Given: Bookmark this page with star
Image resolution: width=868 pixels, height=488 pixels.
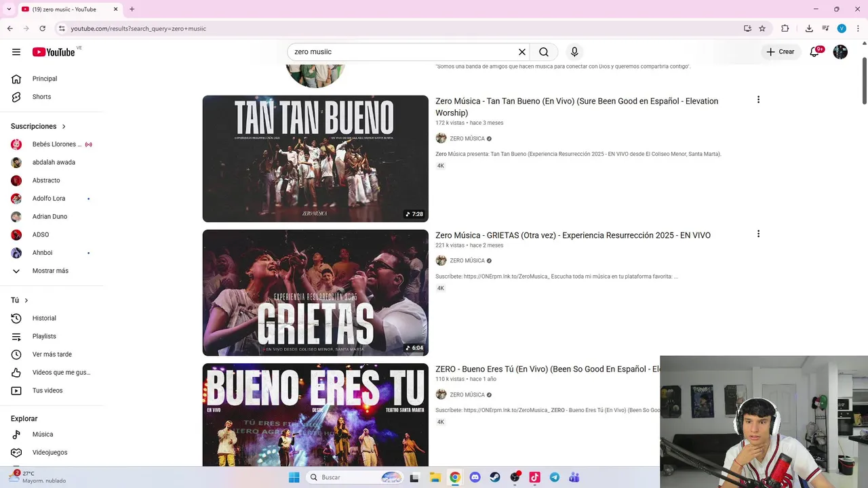Looking at the screenshot, I should (x=762, y=28).
